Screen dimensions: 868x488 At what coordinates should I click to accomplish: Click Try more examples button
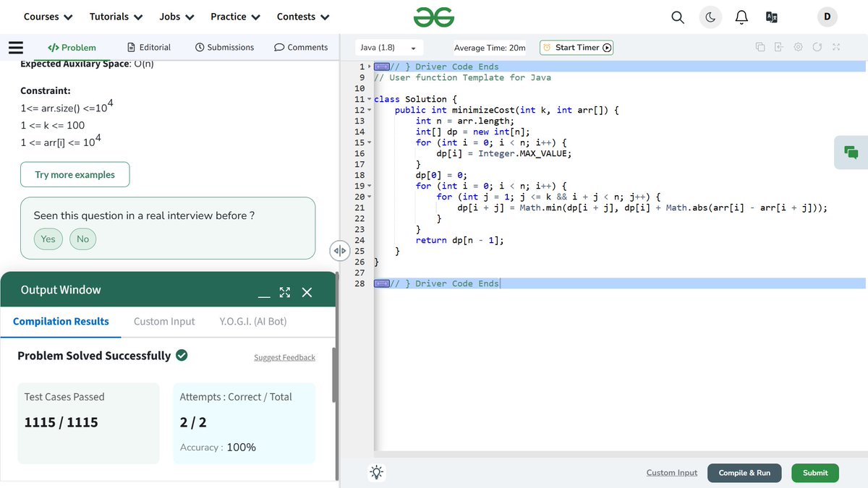[75, 175]
